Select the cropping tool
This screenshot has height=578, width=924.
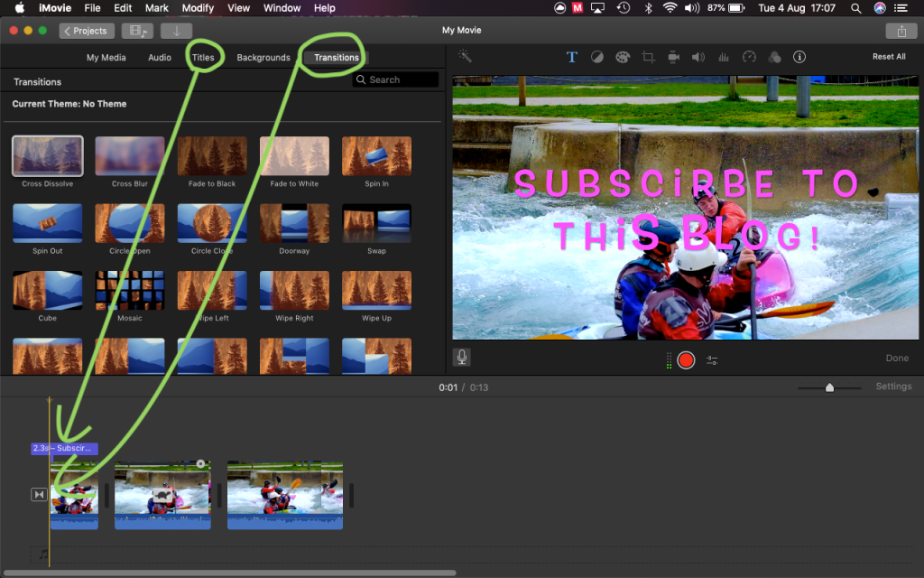648,57
